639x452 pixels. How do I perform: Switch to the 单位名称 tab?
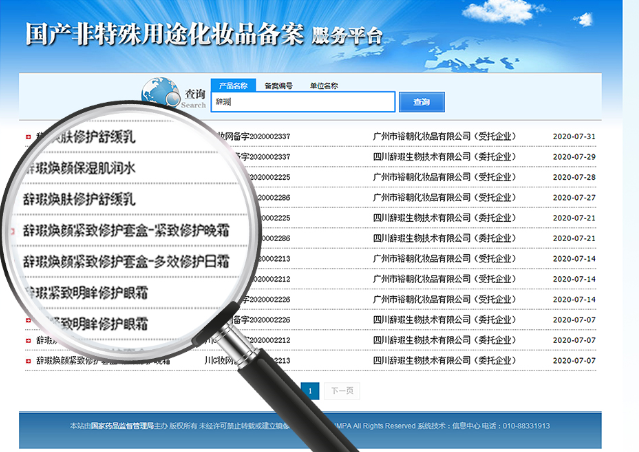pyautogui.click(x=324, y=86)
